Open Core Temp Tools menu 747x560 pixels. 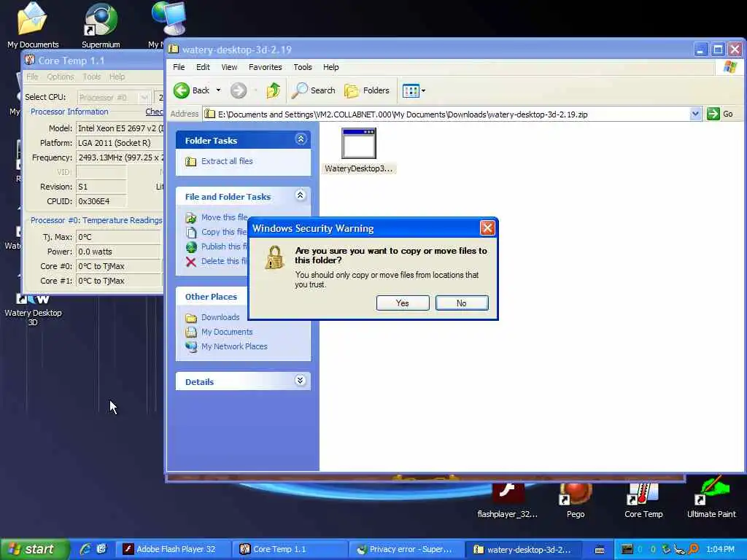[91, 77]
